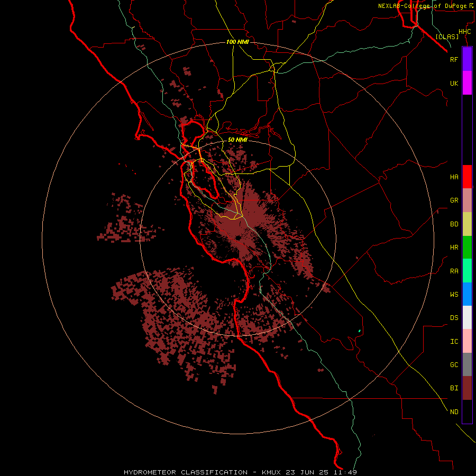Click the HA legend label
The height and width of the screenshot is (476, 476).
click(454, 177)
